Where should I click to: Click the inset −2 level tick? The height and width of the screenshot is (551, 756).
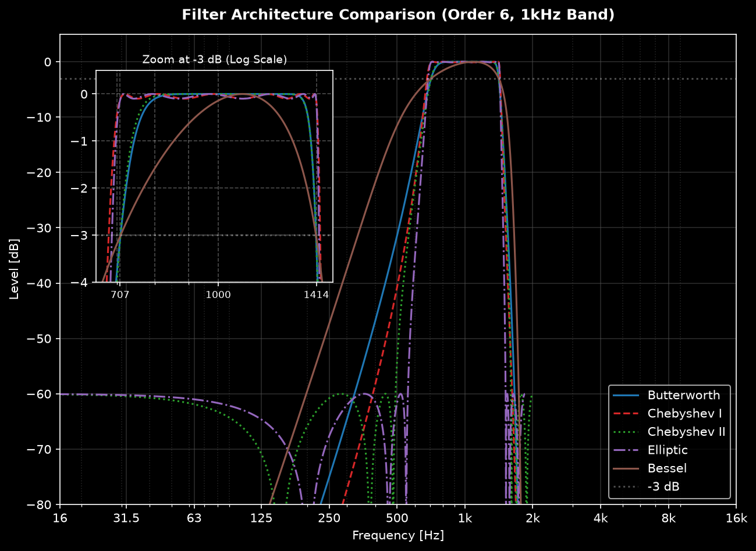click(x=80, y=189)
